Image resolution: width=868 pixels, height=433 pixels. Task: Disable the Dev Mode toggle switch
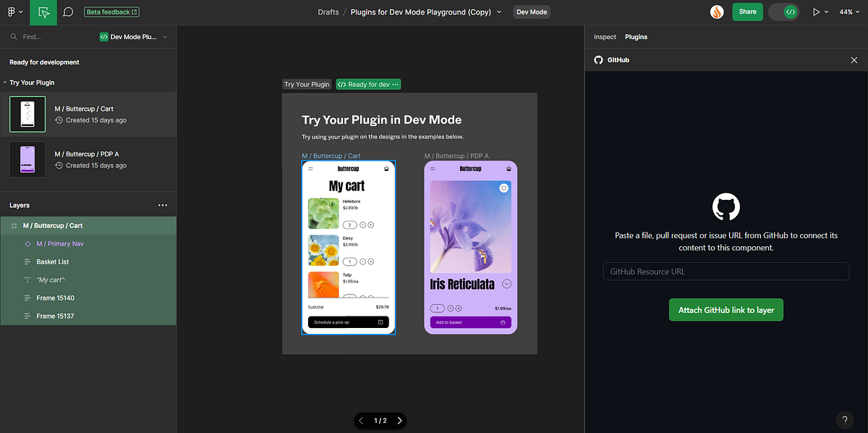pyautogui.click(x=783, y=12)
